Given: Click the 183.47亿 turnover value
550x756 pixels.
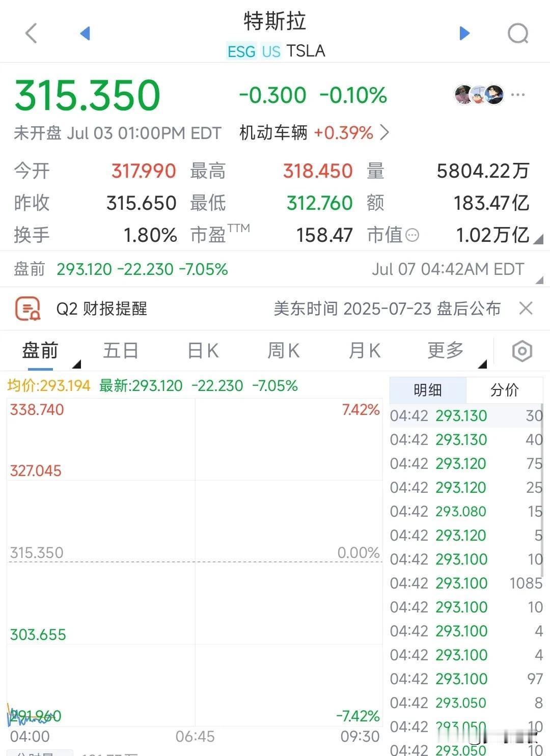Looking at the screenshot, I should point(491,203).
